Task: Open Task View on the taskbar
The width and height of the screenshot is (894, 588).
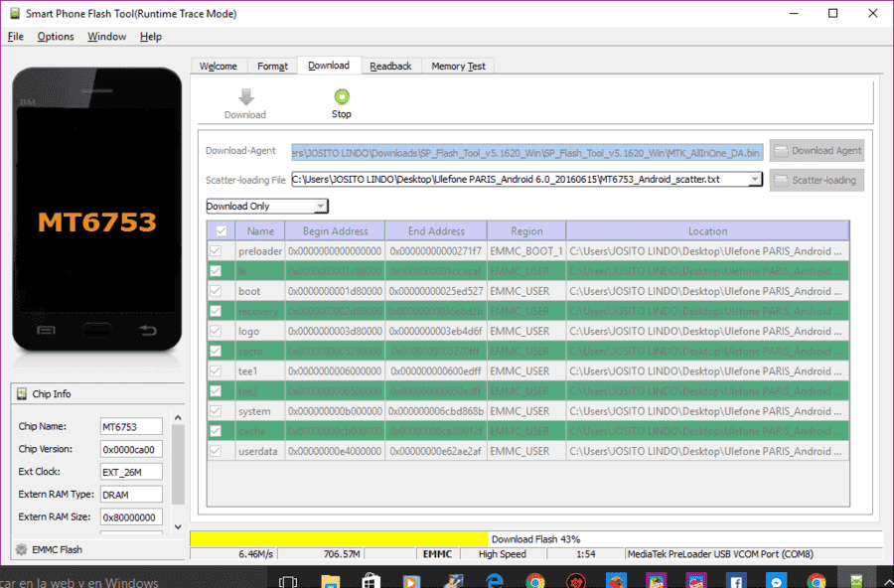Action: [x=288, y=582]
